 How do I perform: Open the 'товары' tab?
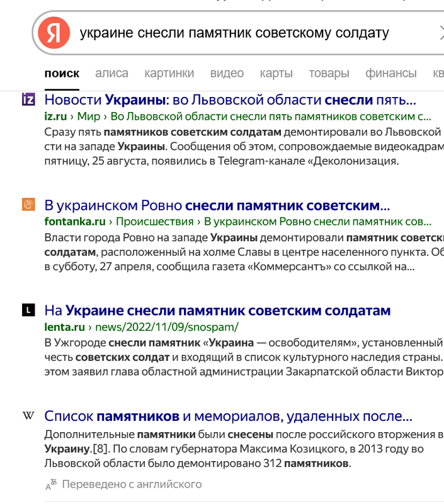pyautogui.click(x=329, y=73)
